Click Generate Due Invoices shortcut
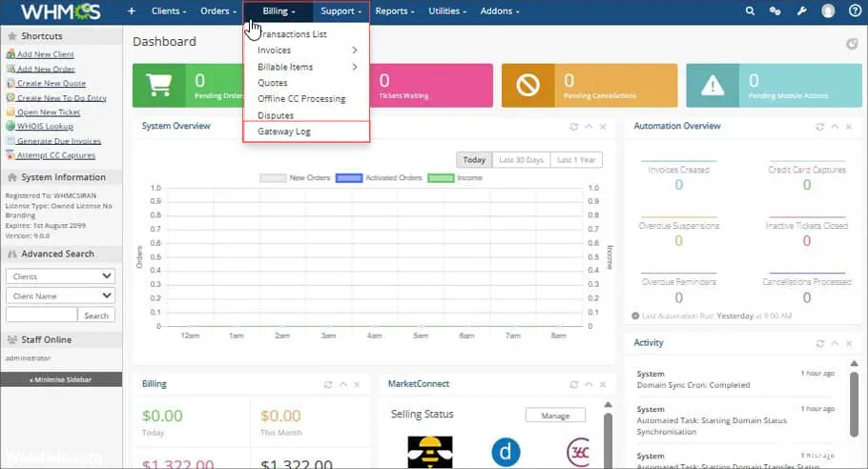 (x=59, y=141)
